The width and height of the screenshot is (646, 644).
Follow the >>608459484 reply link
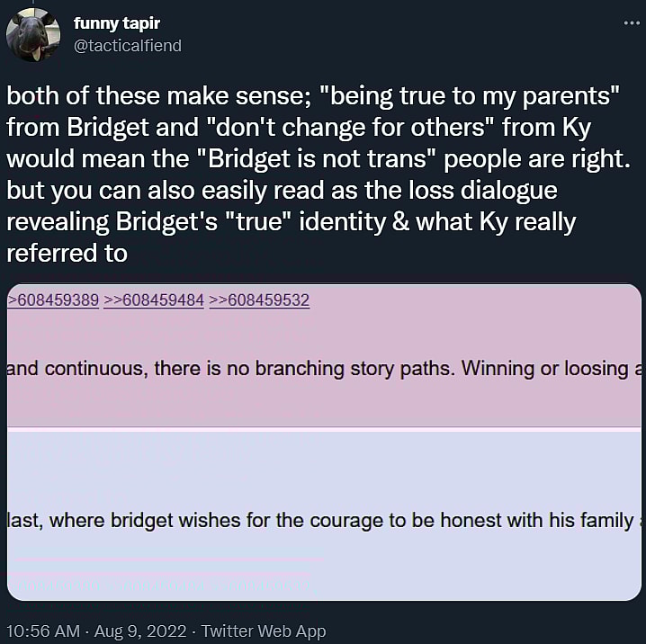point(152,300)
